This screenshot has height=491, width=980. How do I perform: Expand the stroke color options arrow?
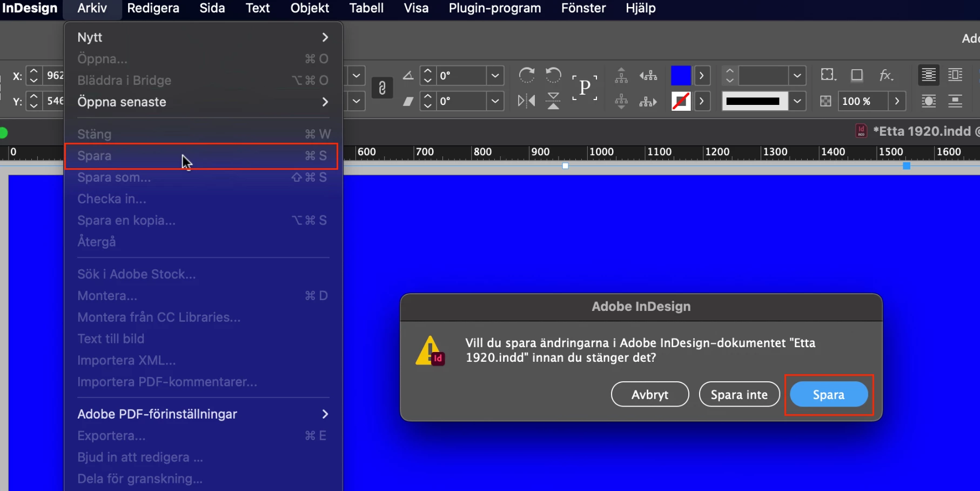tap(702, 101)
